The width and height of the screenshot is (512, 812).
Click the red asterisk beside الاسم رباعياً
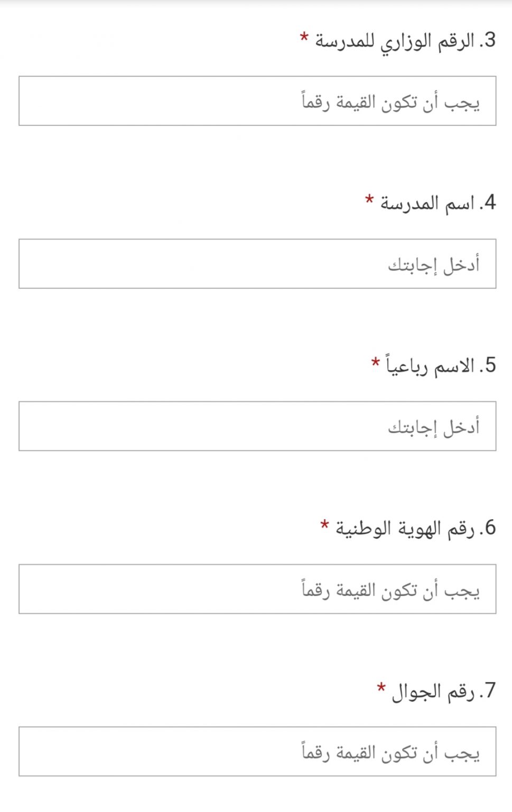tap(376, 362)
